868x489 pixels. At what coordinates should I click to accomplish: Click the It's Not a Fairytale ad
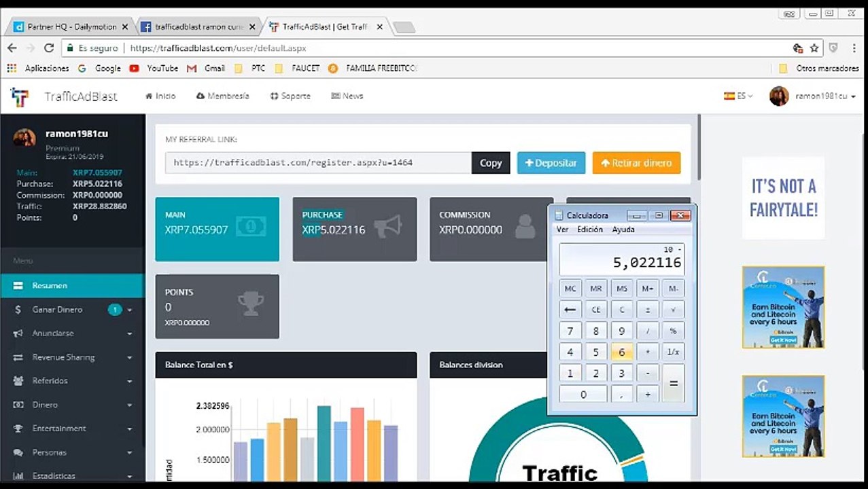[x=783, y=198]
